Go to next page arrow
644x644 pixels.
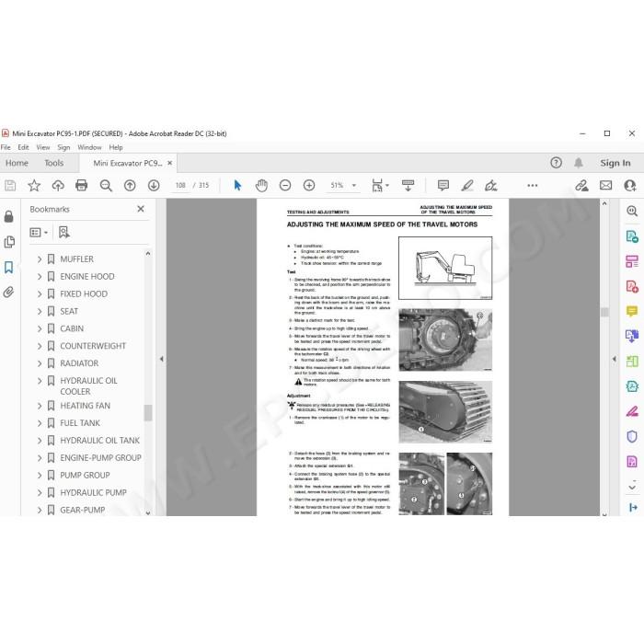coord(154,186)
